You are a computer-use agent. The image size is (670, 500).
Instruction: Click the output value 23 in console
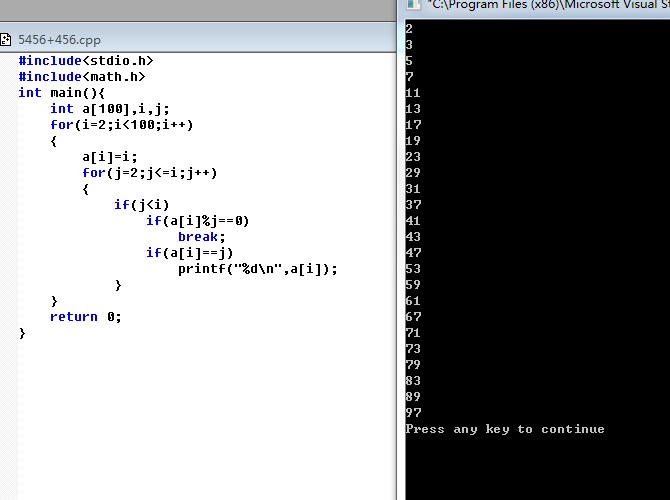coord(413,156)
